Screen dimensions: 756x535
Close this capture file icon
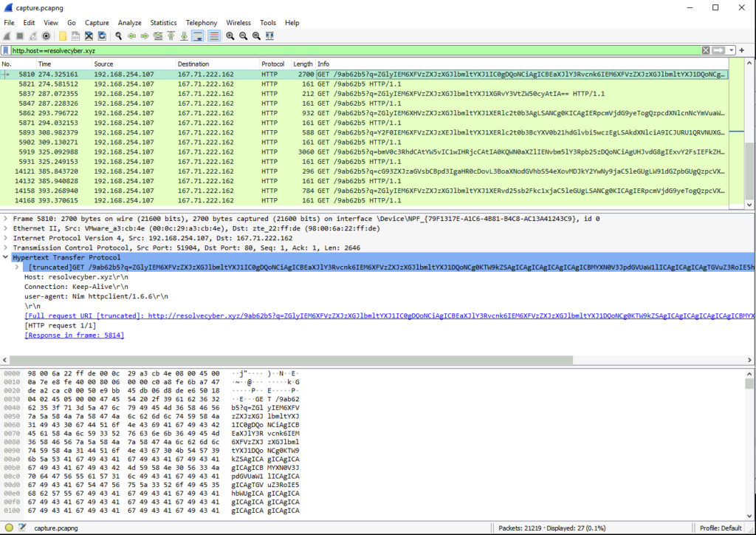pos(89,36)
